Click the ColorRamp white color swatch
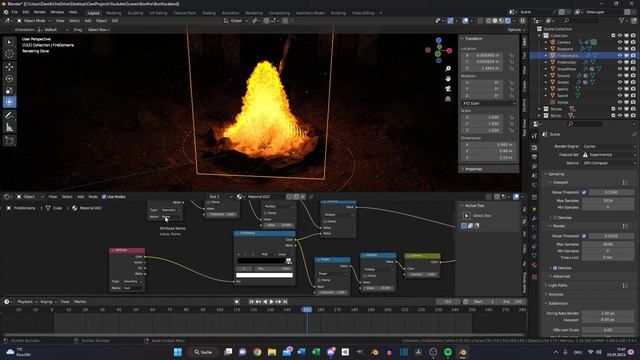Image resolution: width=640 pixels, height=360 pixels. (x=264, y=275)
